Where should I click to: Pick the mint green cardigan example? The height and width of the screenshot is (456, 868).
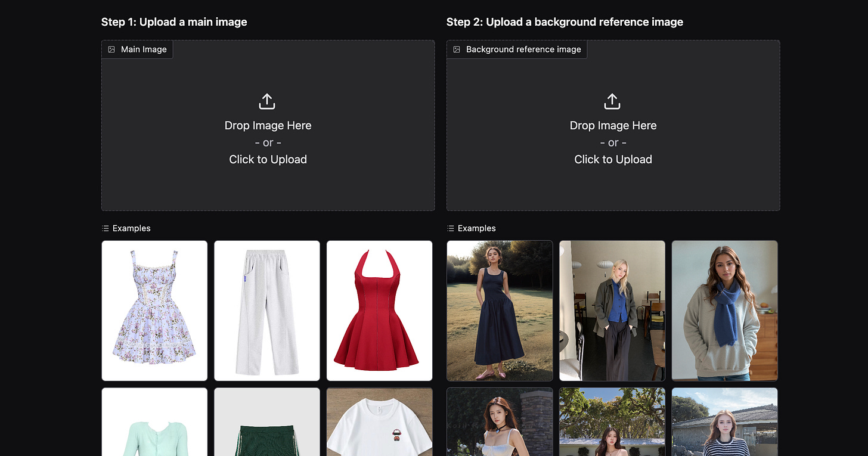(x=154, y=422)
